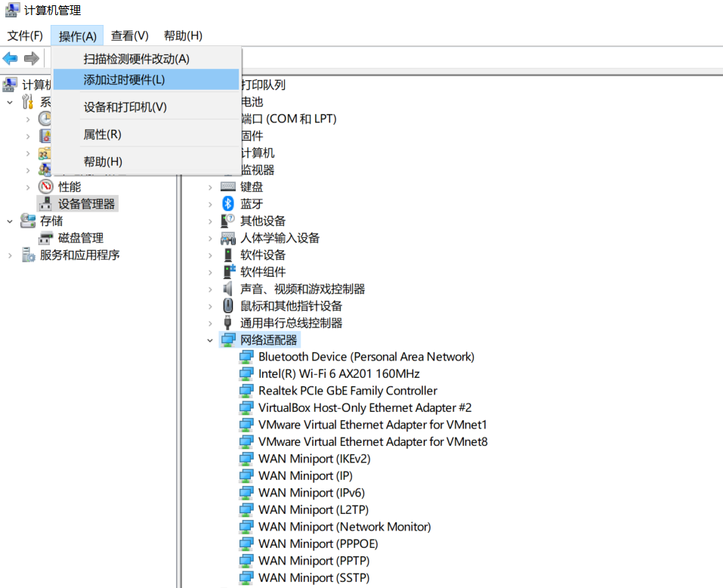This screenshot has height=588, width=723.
Task: Expand the 软件设备 category
Action: [x=210, y=255]
